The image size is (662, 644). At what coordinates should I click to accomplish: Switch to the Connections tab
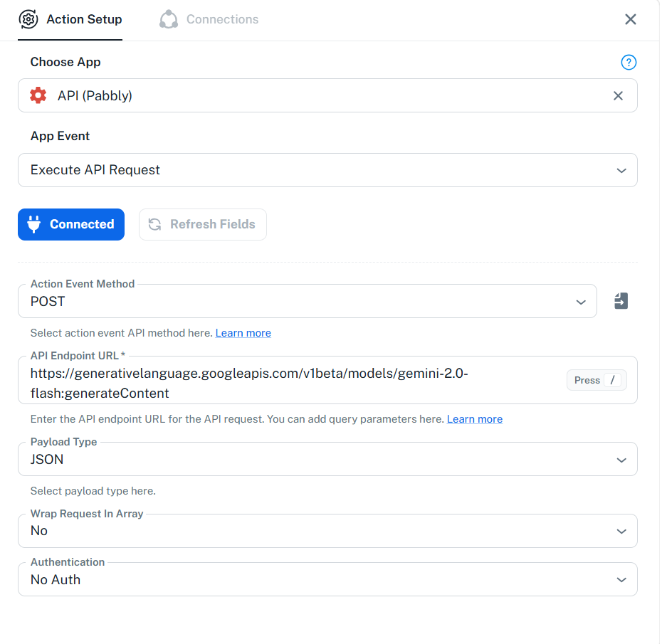pos(209,19)
